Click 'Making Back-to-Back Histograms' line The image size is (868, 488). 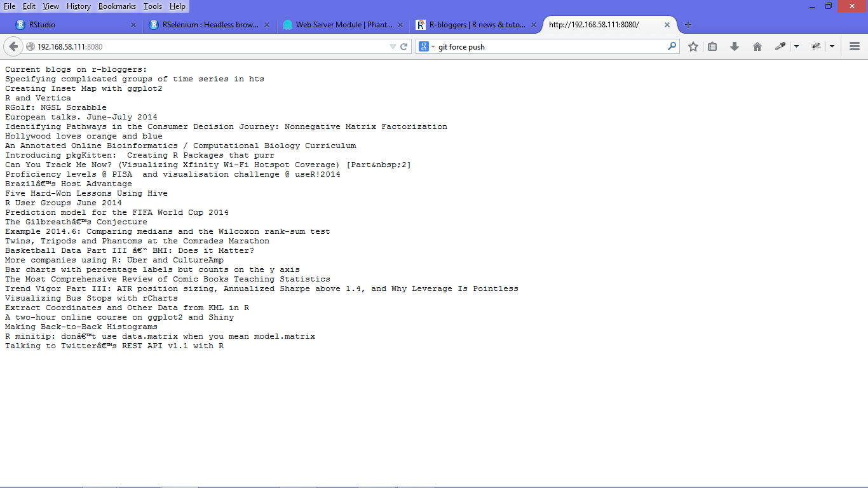pos(81,327)
